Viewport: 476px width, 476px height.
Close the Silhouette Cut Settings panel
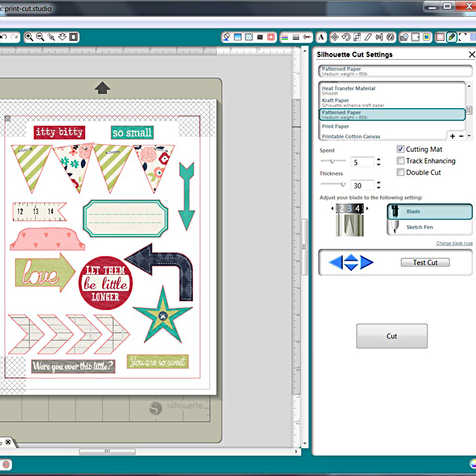pos(471,54)
